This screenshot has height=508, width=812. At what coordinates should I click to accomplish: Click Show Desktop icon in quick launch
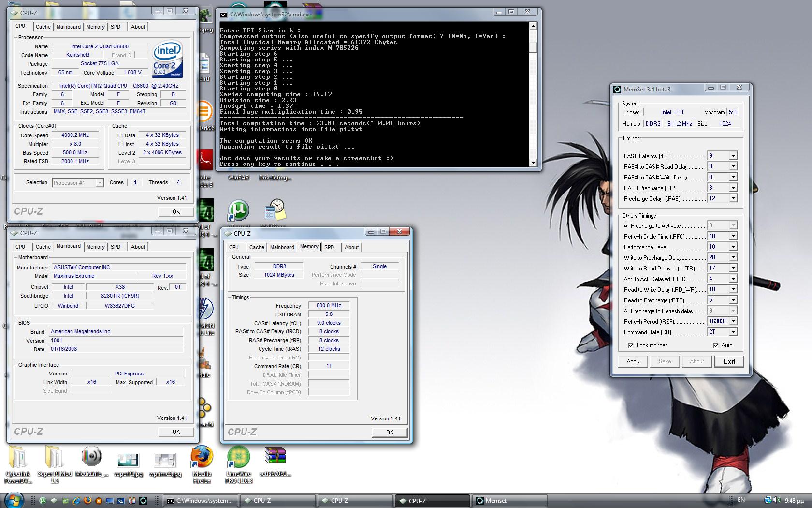(x=110, y=501)
